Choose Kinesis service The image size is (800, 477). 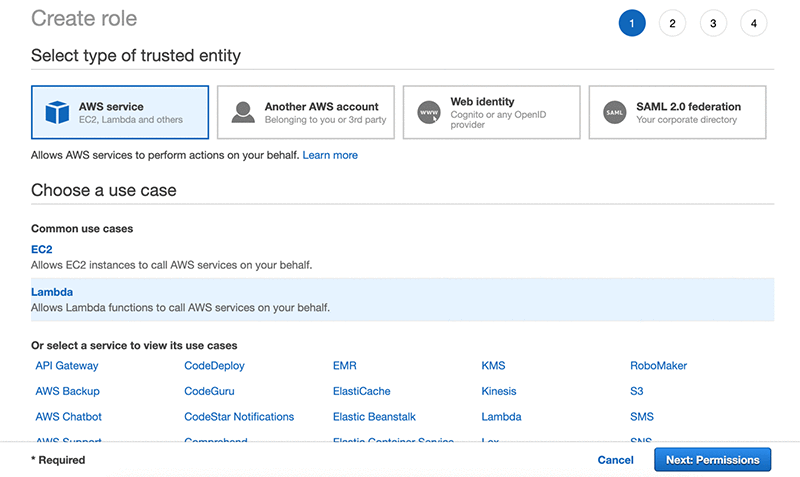499,391
